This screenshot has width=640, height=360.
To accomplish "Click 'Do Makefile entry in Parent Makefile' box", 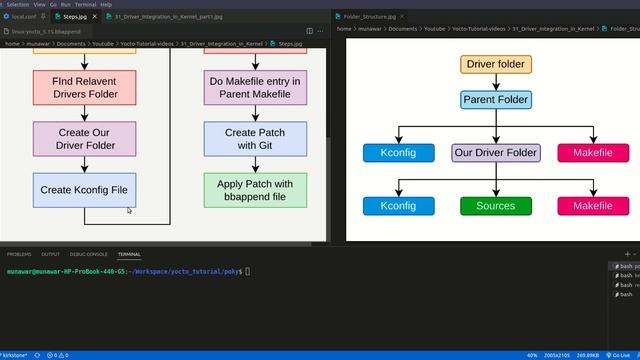I will [256, 87].
